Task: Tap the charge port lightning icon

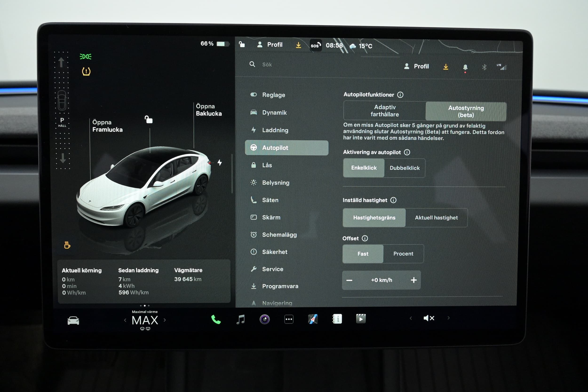Action: pyautogui.click(x=219, y=162)
